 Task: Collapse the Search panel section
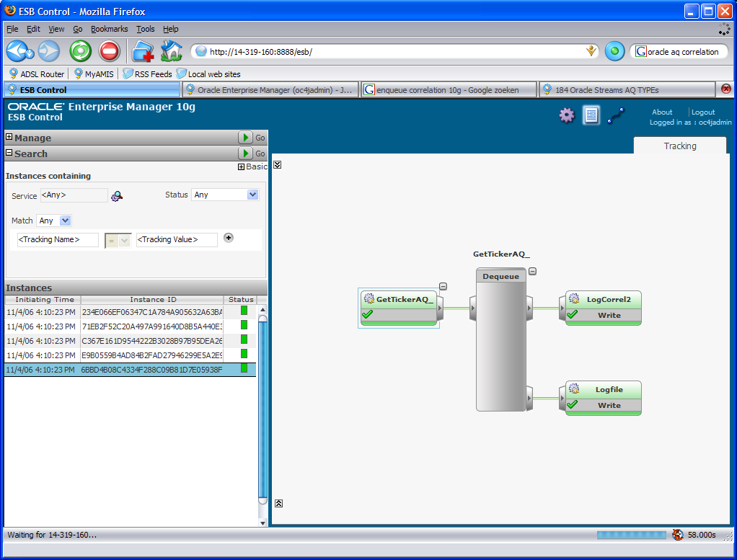point(9,153)
